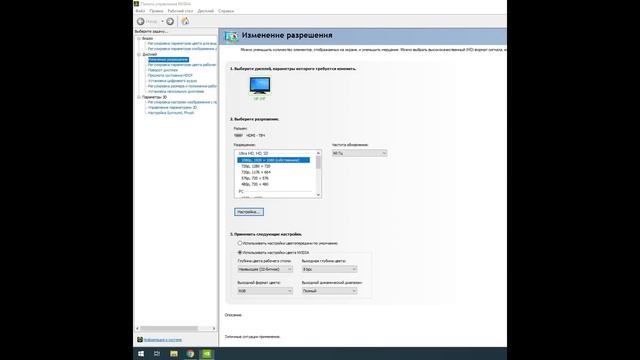The image size is (640, 360).
Task: Click the Home icon in the toolbar
Action: (x=185, y=21)
